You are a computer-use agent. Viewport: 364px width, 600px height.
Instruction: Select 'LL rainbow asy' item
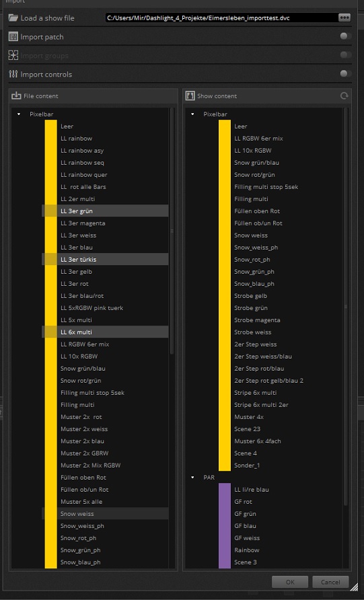click(82, 151)
